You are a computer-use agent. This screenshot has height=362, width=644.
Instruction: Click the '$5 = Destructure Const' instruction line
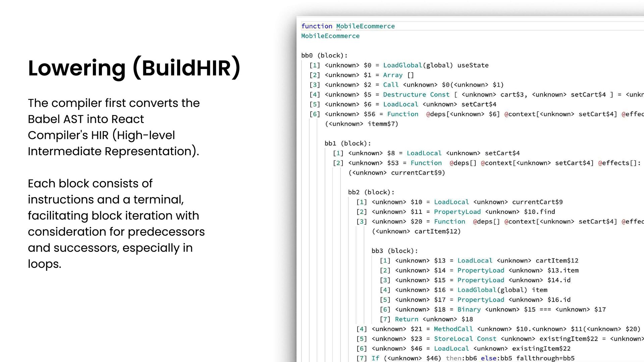point(477,95)
